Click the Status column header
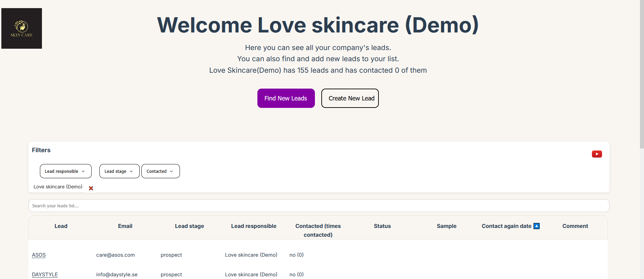The image size is (644, 279). coord(382,226)
